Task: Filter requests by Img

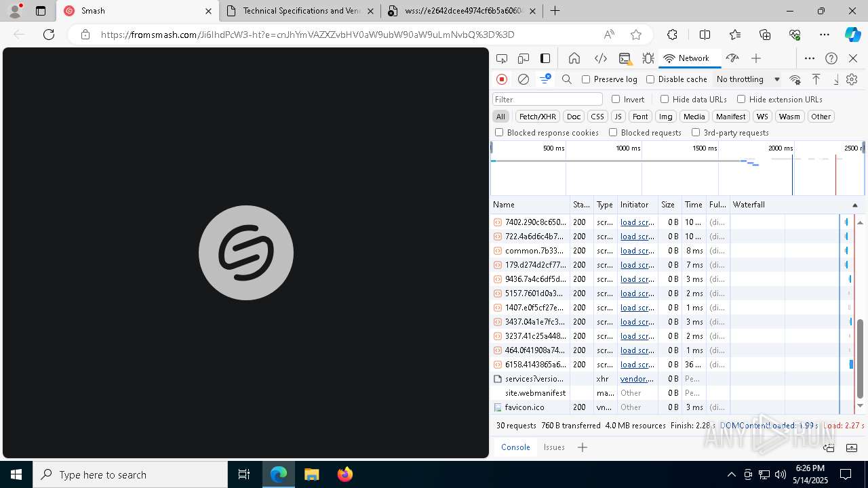Action: tap(666, 117)
